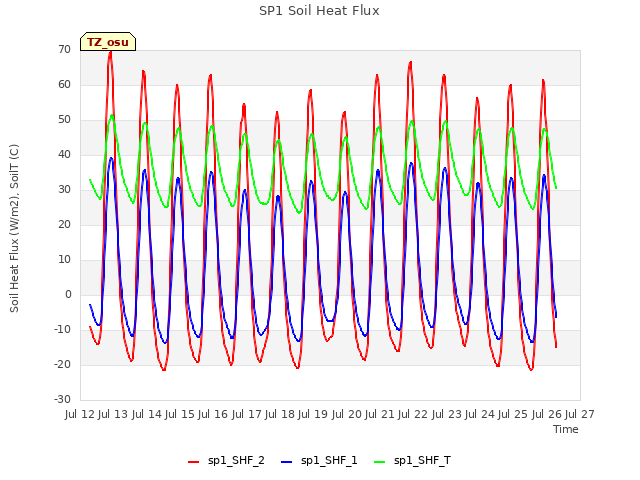This screenshot has width=640, height=480.
Task: Click the Jul 15 axis tick label
Action: click(x=180, y=414)
